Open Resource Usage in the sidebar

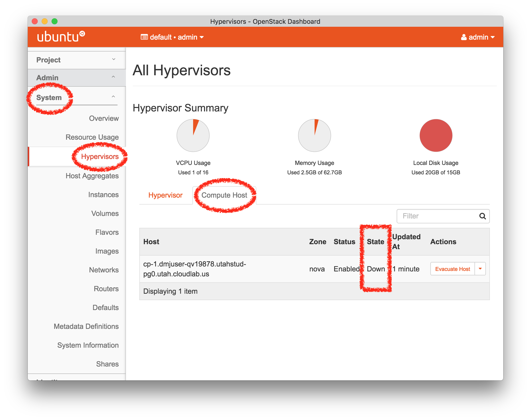tap(92, 137)
